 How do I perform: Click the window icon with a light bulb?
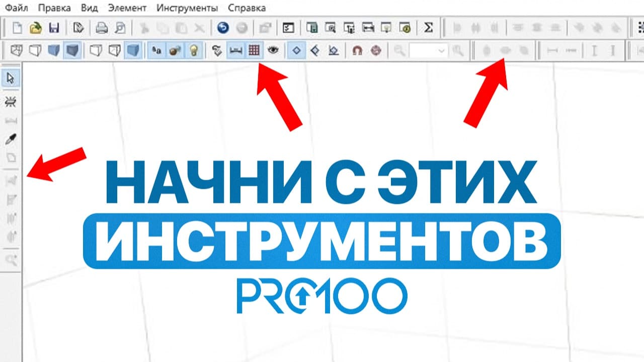(386, 28)
